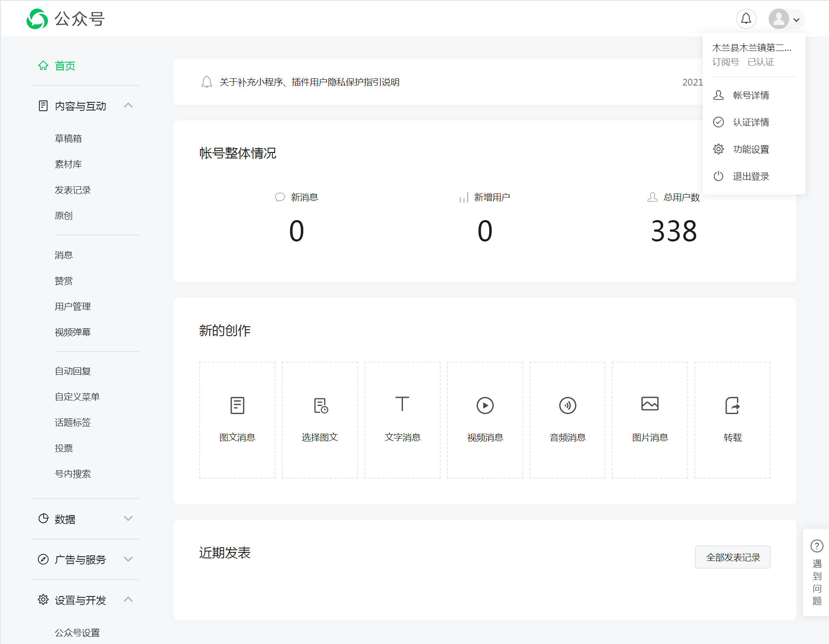829x644 pixels.
Task: Collapse the 内容与互动 sidebar section
Action: click(x=128, y=105)
